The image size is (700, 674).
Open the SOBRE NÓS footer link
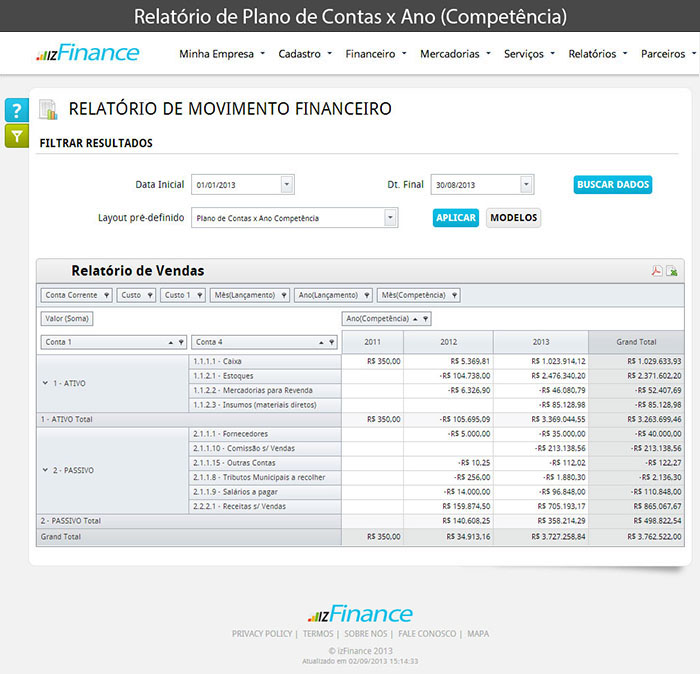(x=366, y=634)
